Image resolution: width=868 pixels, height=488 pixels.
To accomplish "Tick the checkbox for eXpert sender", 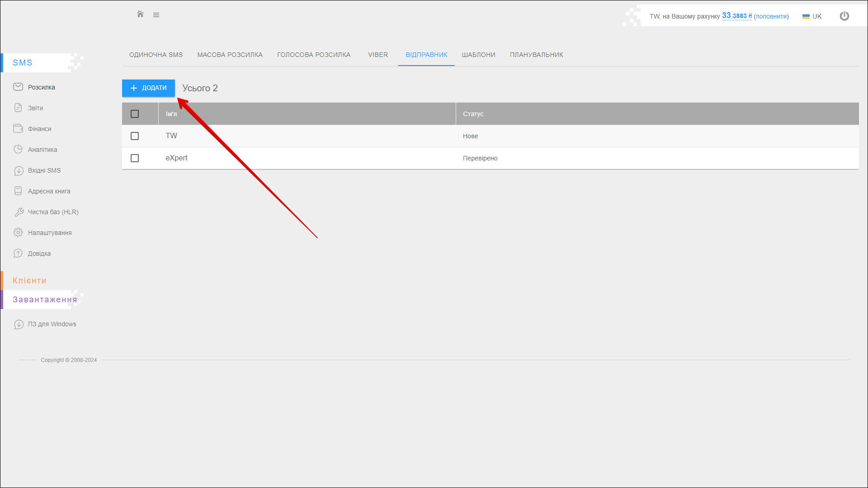I will tap(135, 158).
